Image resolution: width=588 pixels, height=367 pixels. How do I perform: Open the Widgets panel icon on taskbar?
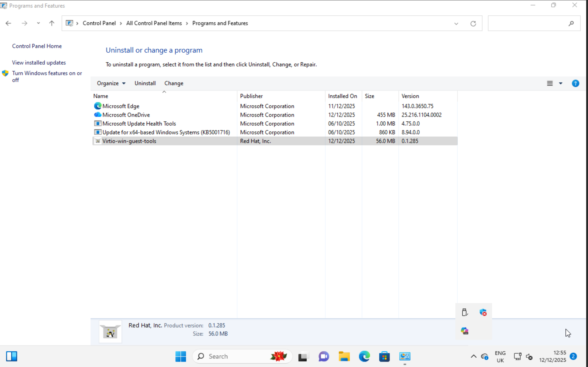[x=12, y=356]
